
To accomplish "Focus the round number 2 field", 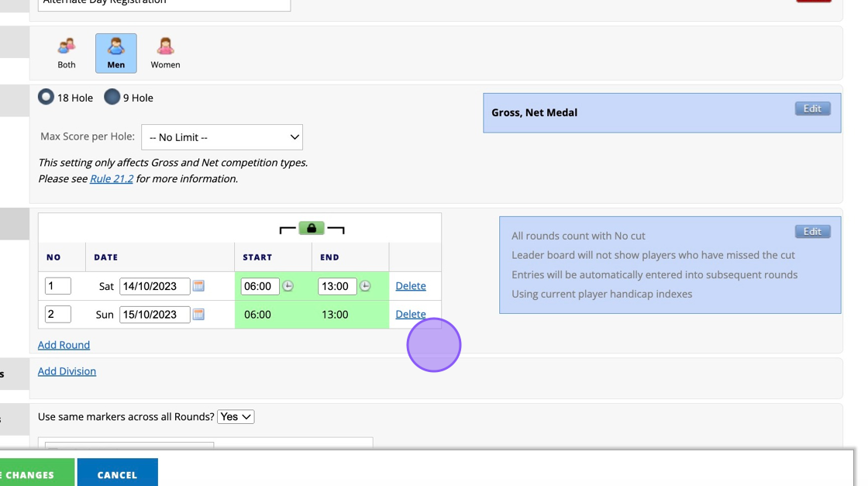I will [x=57, y=315].
